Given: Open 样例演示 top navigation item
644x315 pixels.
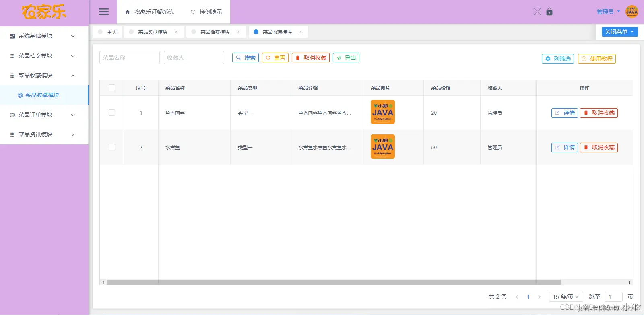Looking at the screenshot, I should click(206, 12).
